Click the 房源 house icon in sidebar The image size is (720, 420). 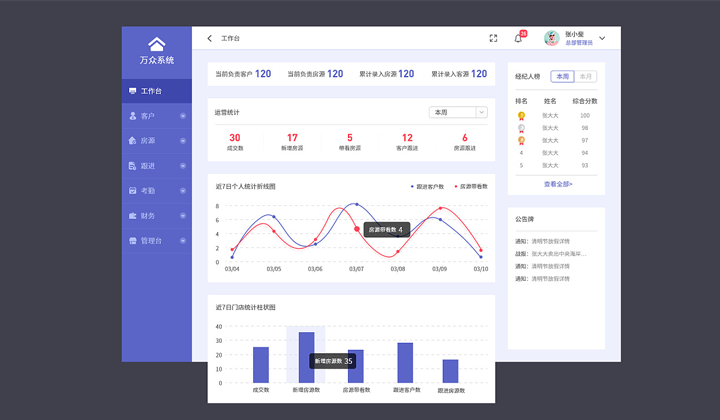tap(132, 140)
